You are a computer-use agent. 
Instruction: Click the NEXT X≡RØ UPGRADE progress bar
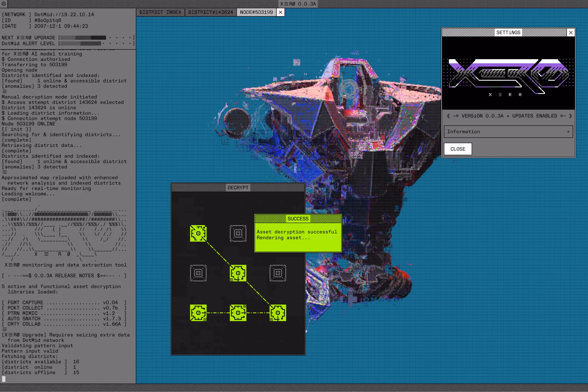tap(97, 38)
